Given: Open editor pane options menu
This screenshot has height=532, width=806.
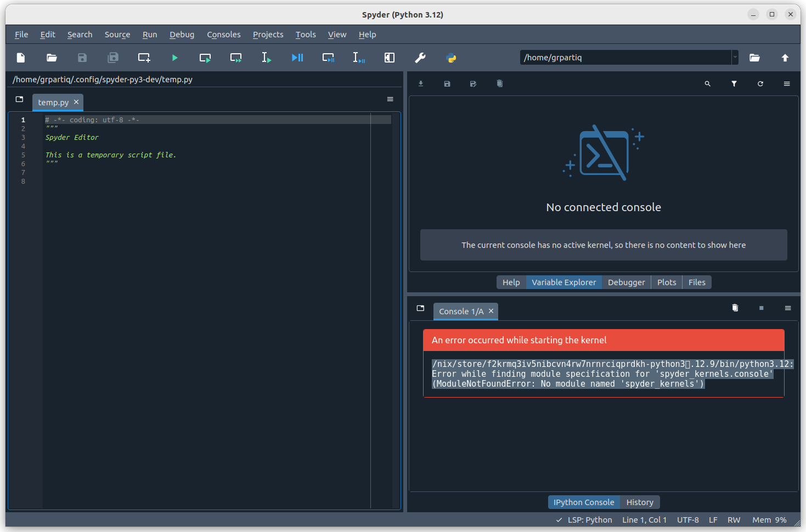Looking at the screenshot, I should (x=390, y=99).
